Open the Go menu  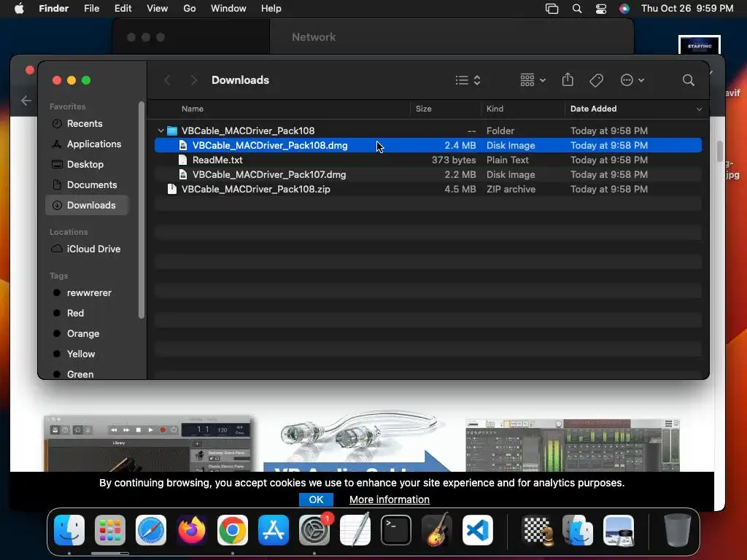point(190,9)
